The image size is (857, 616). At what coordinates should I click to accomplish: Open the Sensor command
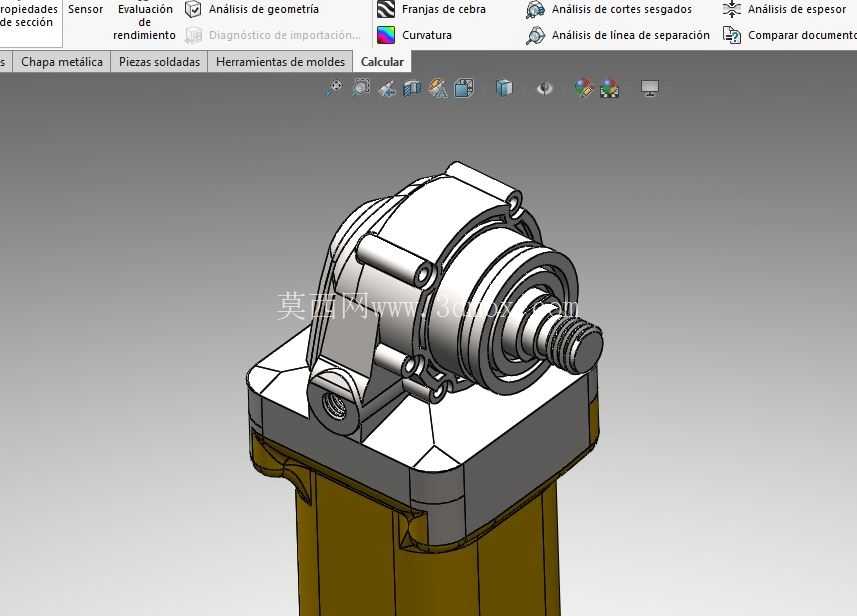(x=85, y=9)
